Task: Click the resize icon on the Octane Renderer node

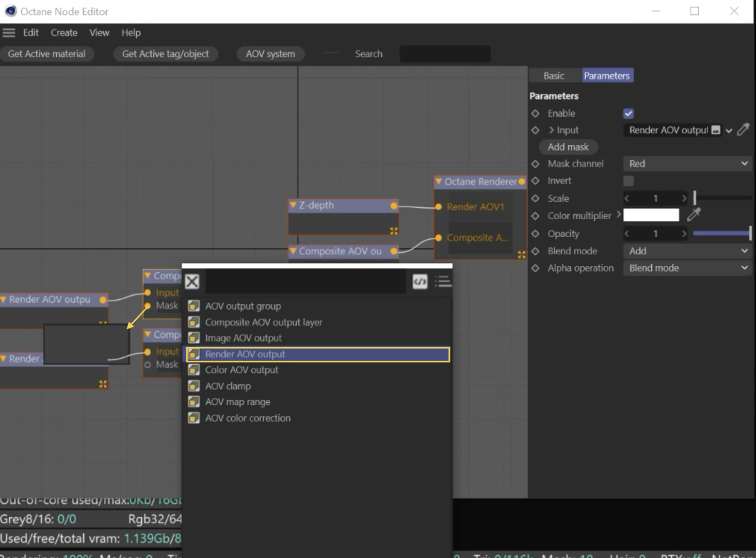Action: [522, 255]
